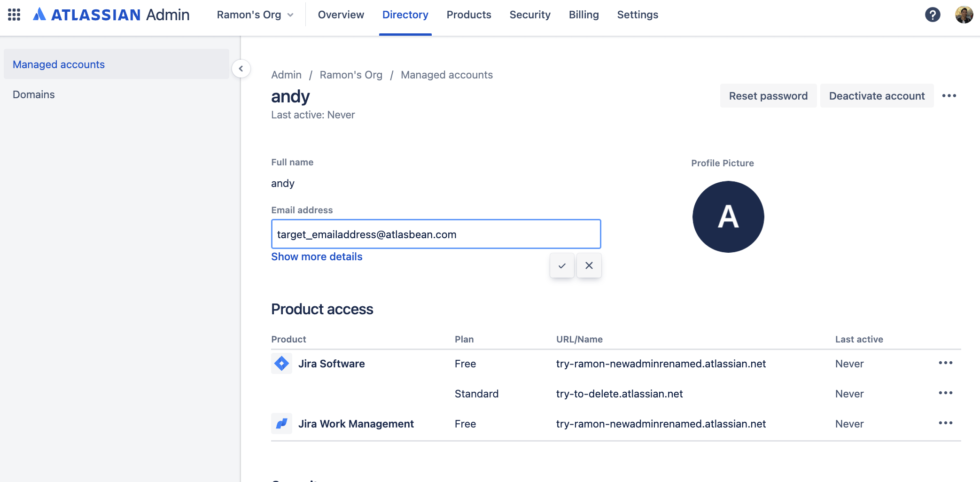
Task: Open actions menu for Jira Work Management row
Action: pyautogui.click(x=946, y=423)
